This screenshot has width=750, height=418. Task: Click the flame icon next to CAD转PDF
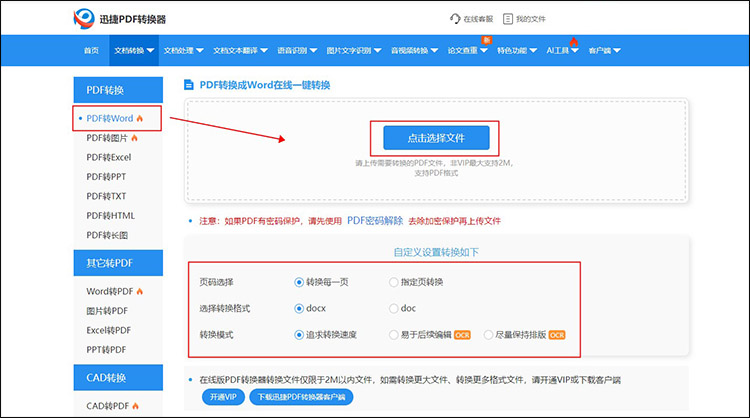135,406
